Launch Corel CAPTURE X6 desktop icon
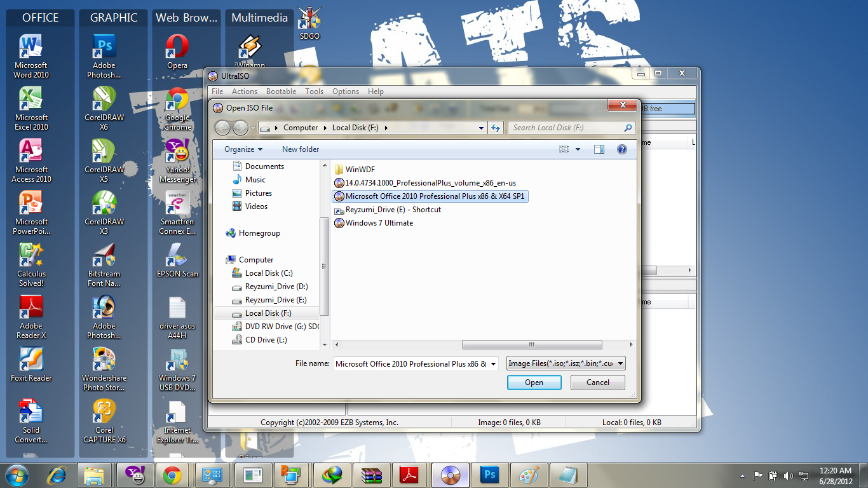The image size is (868, 488). [x=104, y=421]
